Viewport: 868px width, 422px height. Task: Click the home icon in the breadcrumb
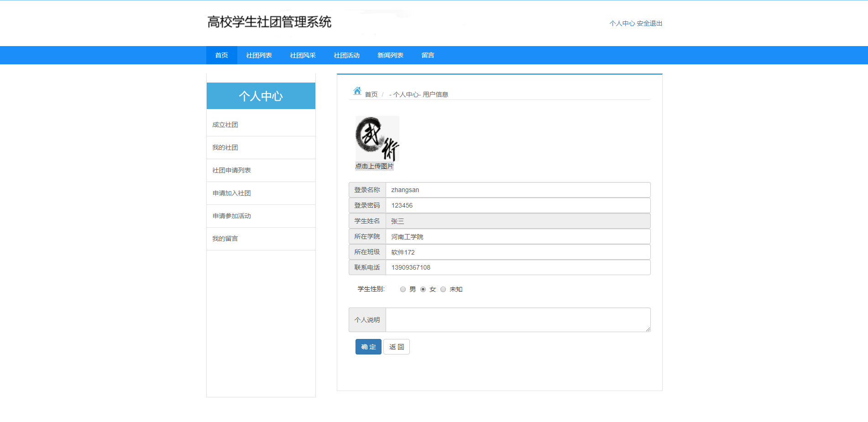coord(357,90)
